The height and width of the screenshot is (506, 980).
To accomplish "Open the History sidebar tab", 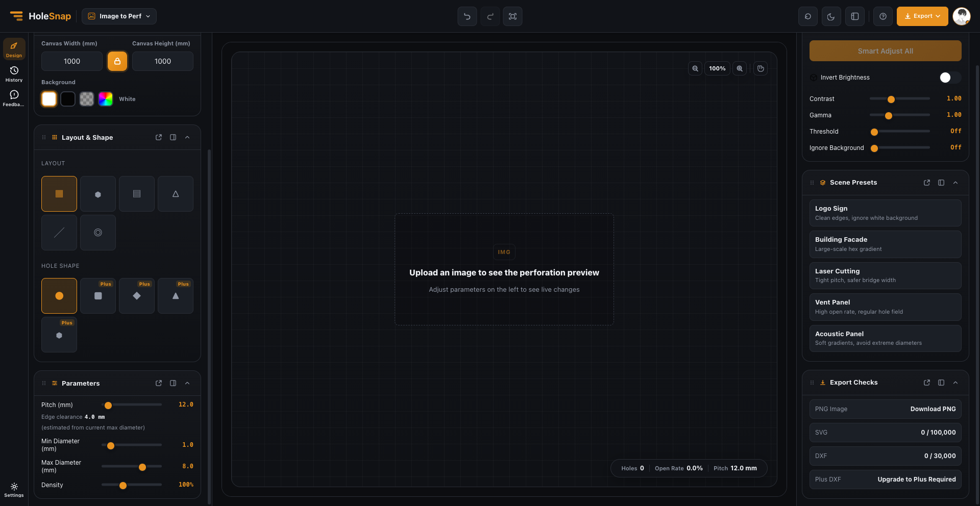I will [14, 73].
